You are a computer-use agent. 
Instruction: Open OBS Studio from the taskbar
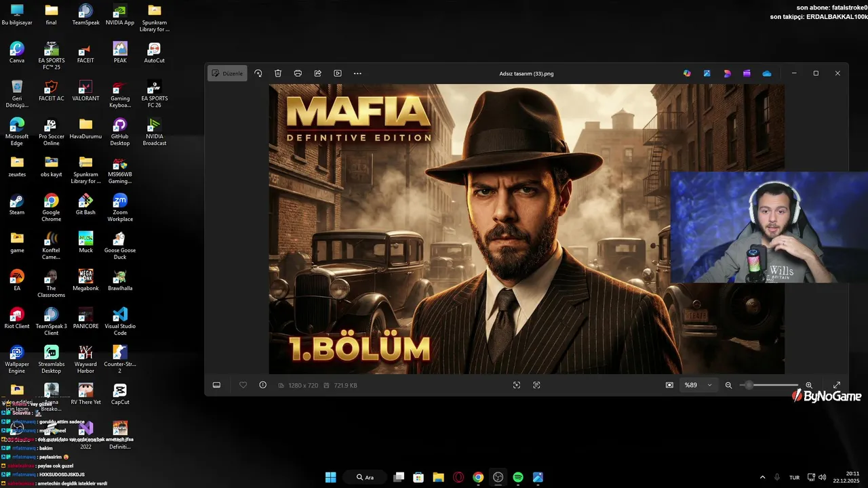pyautogui.click(x=498, y=477)
